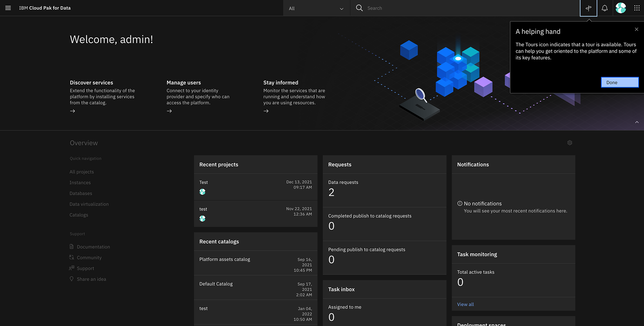Follow the Stay informed arrow

tap(266, 111)
